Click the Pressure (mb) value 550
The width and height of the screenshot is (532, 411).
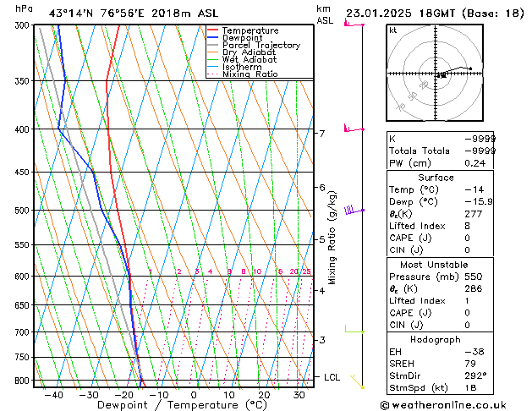tap(474, 277)
